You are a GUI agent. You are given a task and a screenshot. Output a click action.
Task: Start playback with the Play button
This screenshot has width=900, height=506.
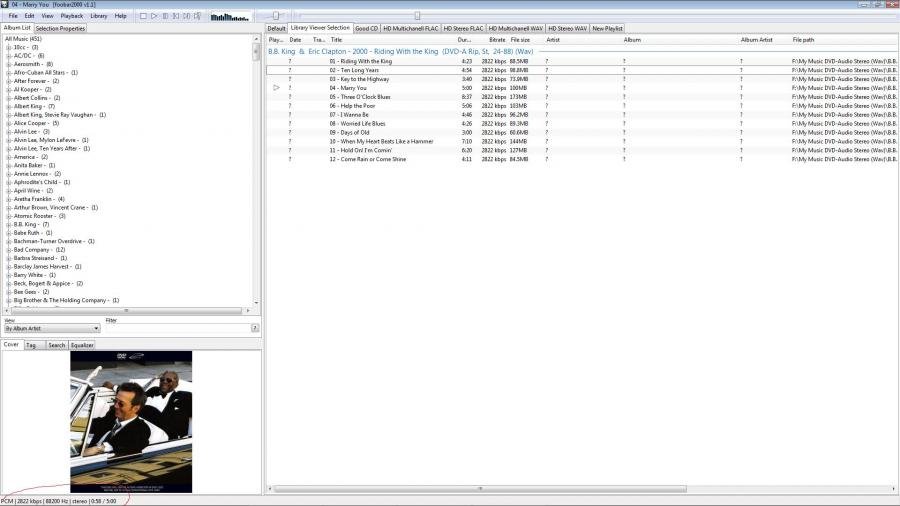click(154, 16)
